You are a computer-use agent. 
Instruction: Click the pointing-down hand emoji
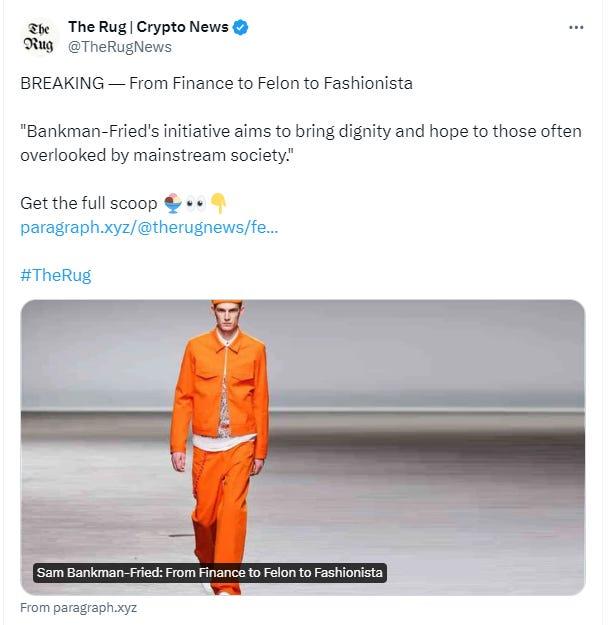coord(218,203)
